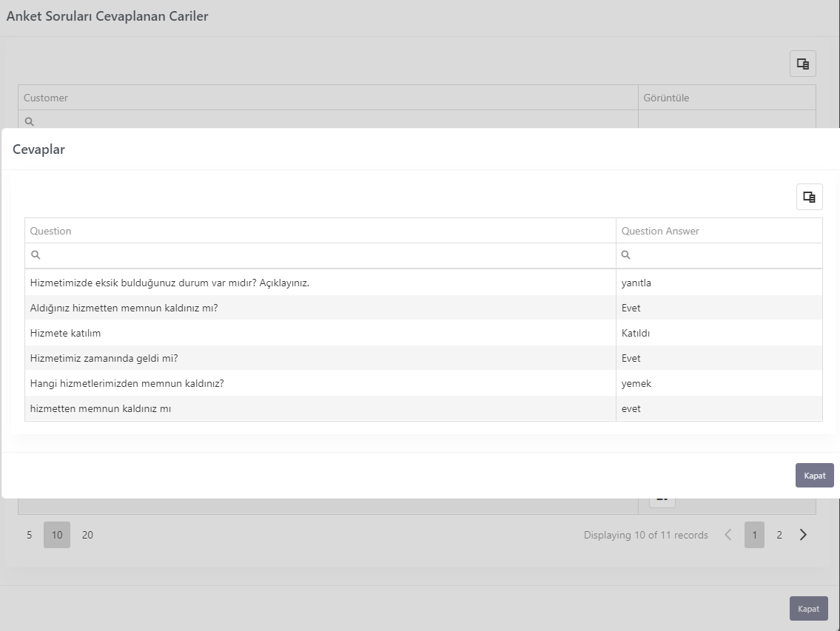
Task: Click the bottom Kapat button of the main window
Action: pyautogui.click(x=808, y=609)
